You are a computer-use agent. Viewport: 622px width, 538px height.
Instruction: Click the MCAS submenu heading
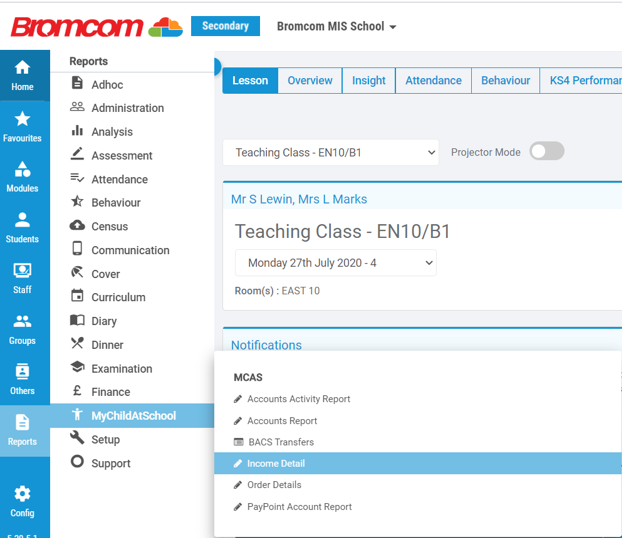[248, 377]
